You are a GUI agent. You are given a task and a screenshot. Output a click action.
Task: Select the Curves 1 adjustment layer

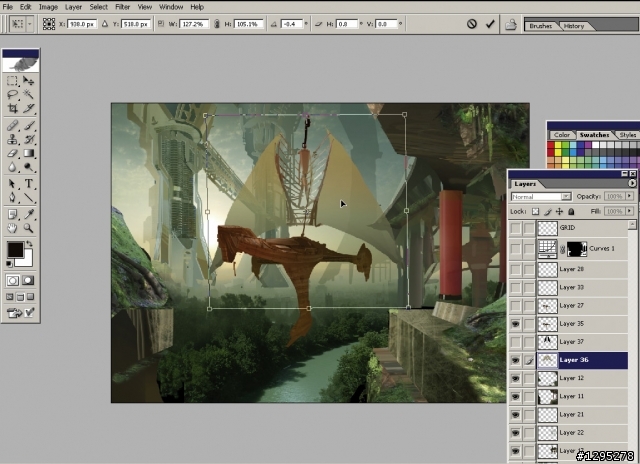(582, 249)
